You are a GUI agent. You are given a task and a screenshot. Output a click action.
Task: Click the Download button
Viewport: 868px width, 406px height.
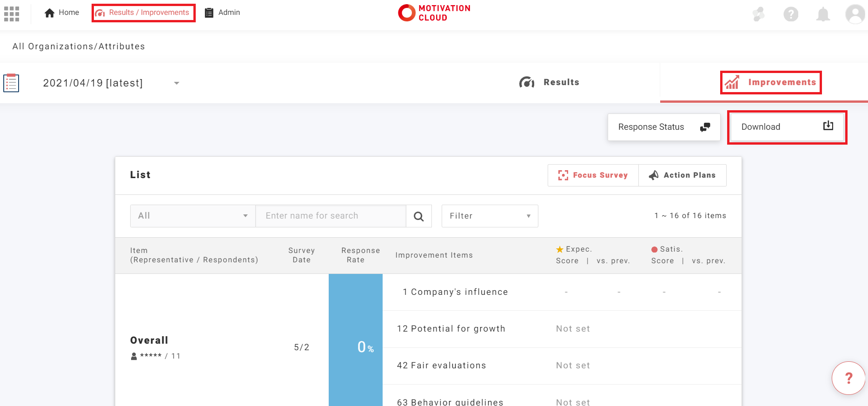click(x=787, y=127)
